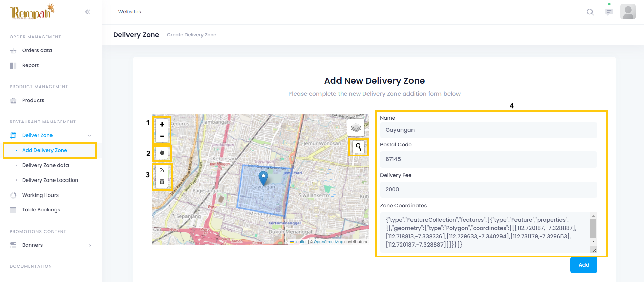This screenshot has width=644, height=282.
Task: Collapse the sidebar with double chevron
Action: point(88,12)
